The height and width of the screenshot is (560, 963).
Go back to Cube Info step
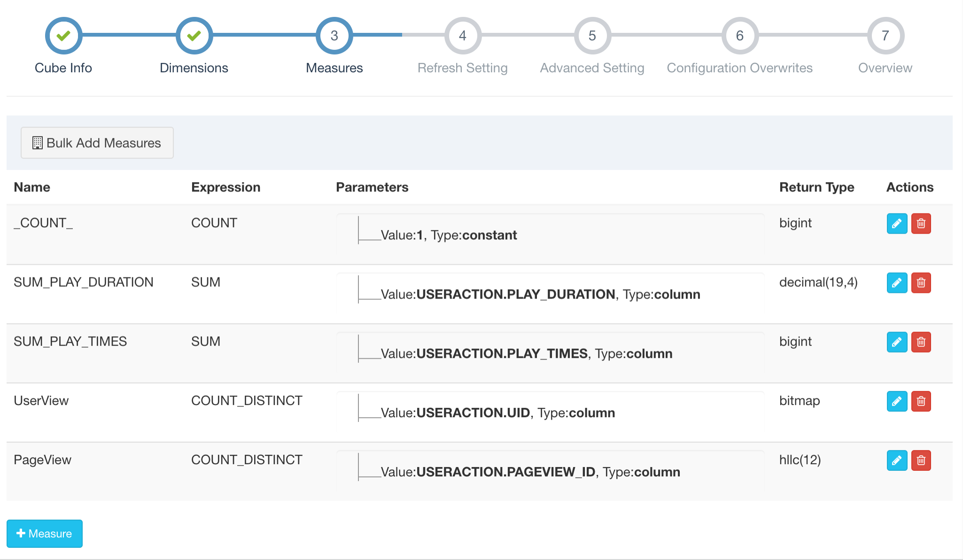(63, 36)
